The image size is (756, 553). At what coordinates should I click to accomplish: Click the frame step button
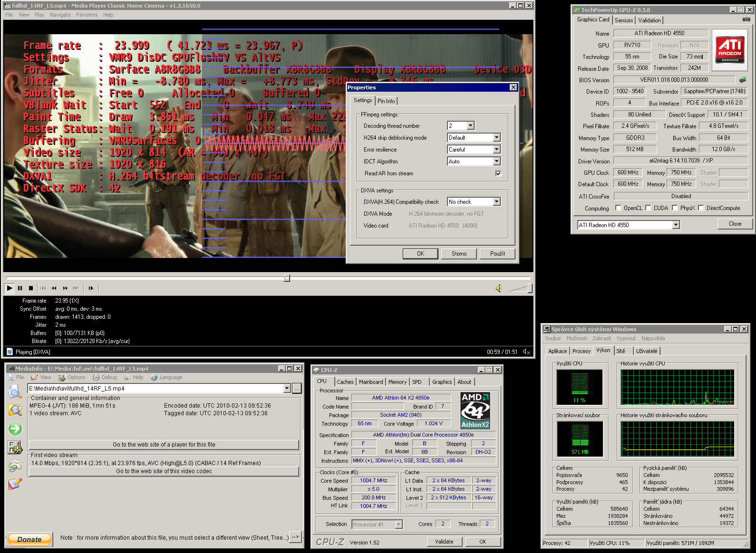(91, 288)
